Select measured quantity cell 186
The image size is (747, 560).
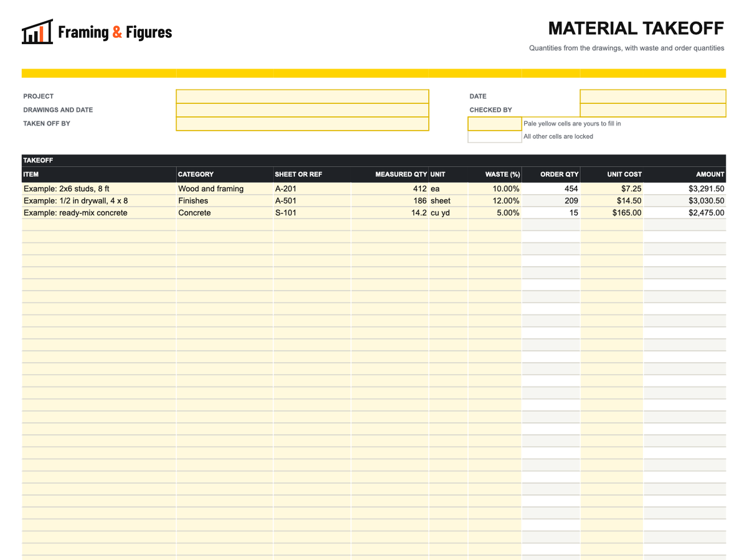click(x=390, y=201)
